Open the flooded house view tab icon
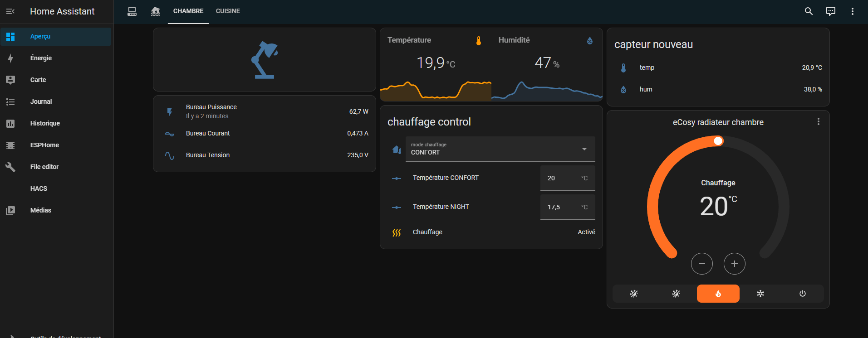The height and width of the screenshot is (338, 868). click(156, 11)
